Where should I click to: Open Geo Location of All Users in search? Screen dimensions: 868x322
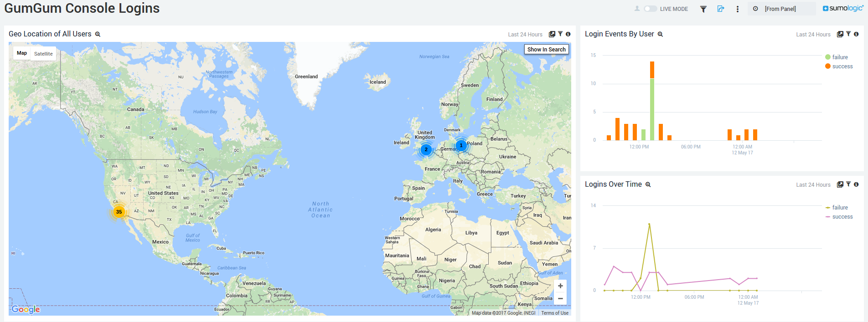98,34
